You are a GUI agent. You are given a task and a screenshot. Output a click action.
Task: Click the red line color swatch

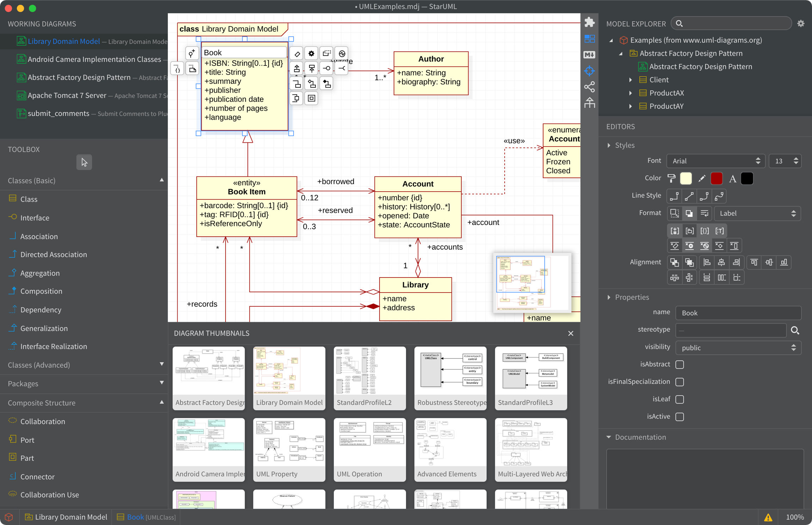coord(716,178)
